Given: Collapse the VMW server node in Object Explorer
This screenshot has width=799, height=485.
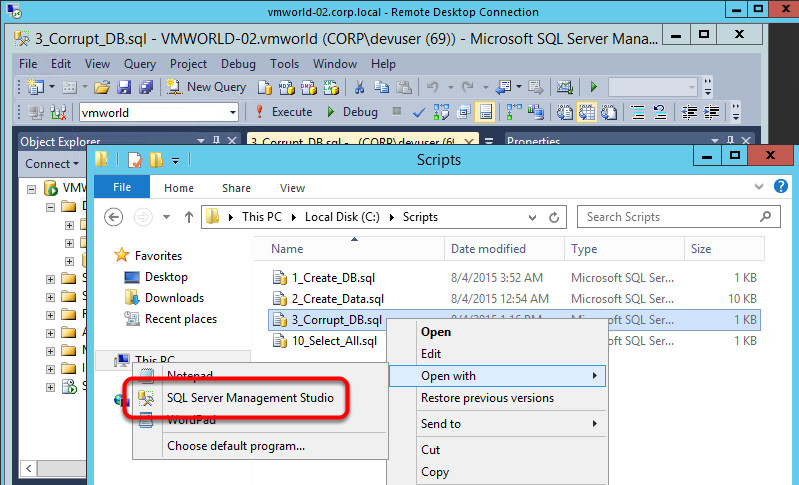Looking at the screenshot, I should (32, 189).
